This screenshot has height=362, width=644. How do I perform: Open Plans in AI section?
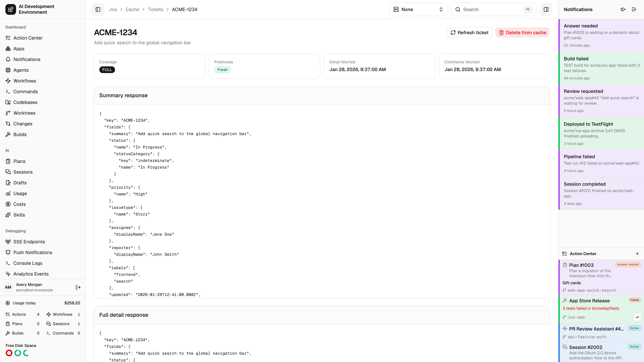tap(43, 161)
